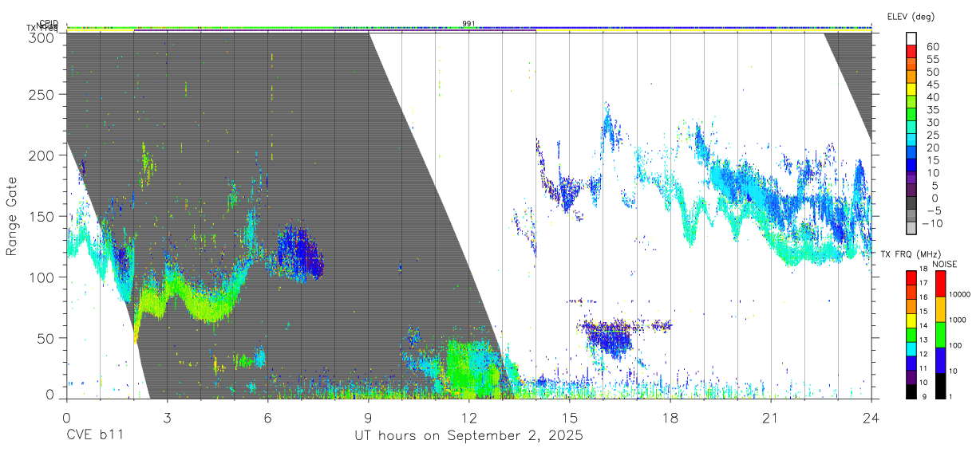Click the 0 tick on UT hours axis
Image resolution: width=980 pixels, height=452 pixels.
(x=66, y=417)
